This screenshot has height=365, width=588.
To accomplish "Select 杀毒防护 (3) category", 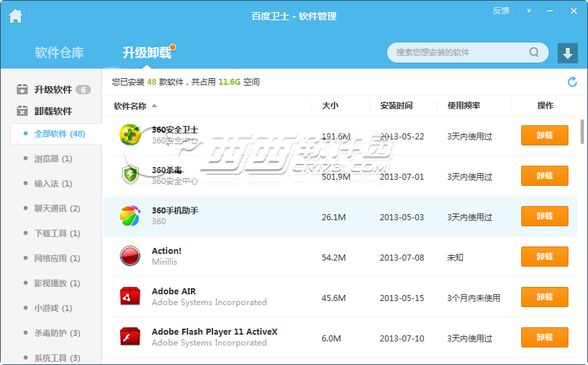I will (57, 333).
